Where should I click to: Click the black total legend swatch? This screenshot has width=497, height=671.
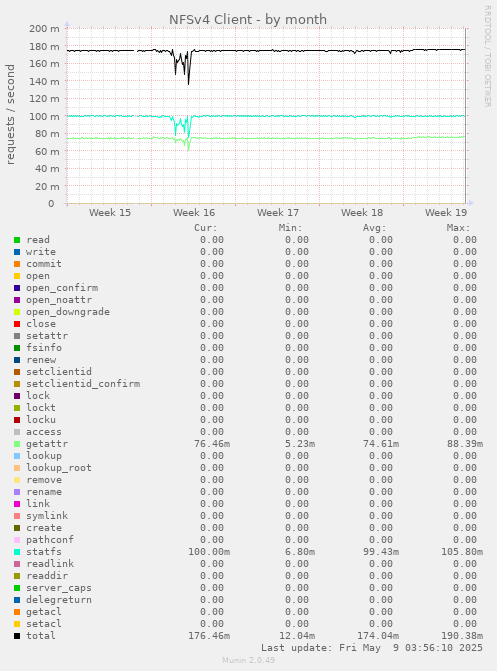[17, 636]
